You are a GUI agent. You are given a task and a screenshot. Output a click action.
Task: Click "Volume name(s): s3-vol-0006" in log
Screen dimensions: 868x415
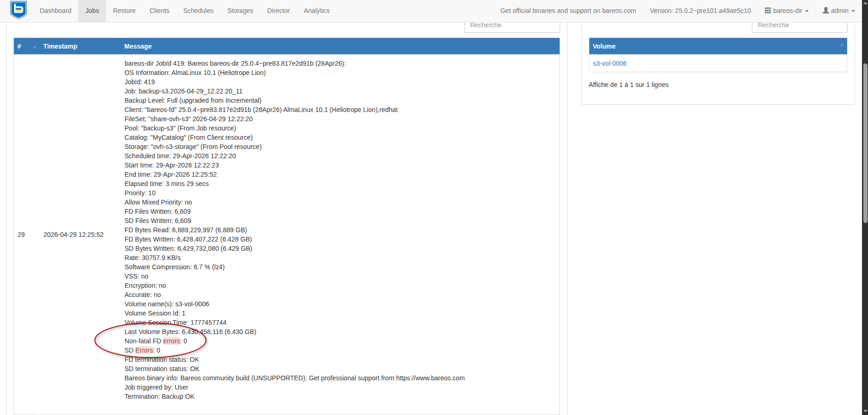pyautogui.click(x=167, y=304)
